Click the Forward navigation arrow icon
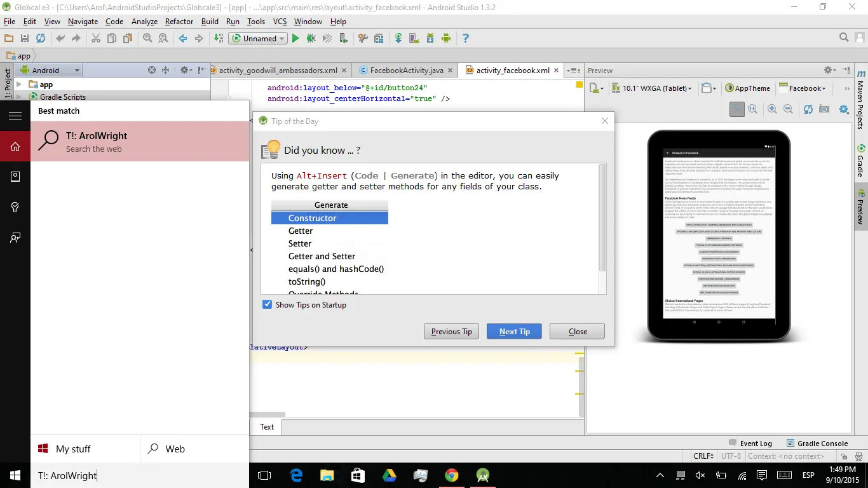Viewport: 868px width, 488px height. tap(199, 39)
